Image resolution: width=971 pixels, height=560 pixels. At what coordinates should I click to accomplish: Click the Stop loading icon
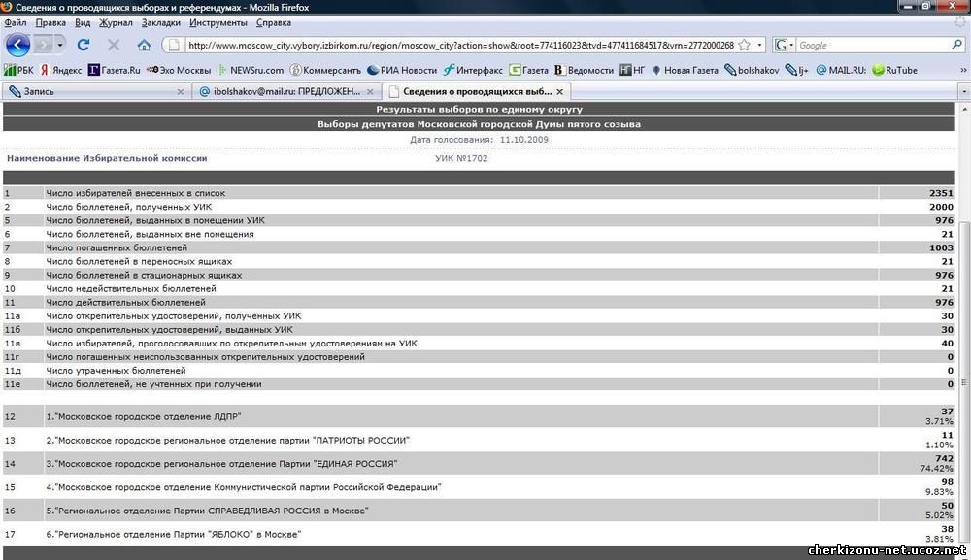tap(114, 45)
